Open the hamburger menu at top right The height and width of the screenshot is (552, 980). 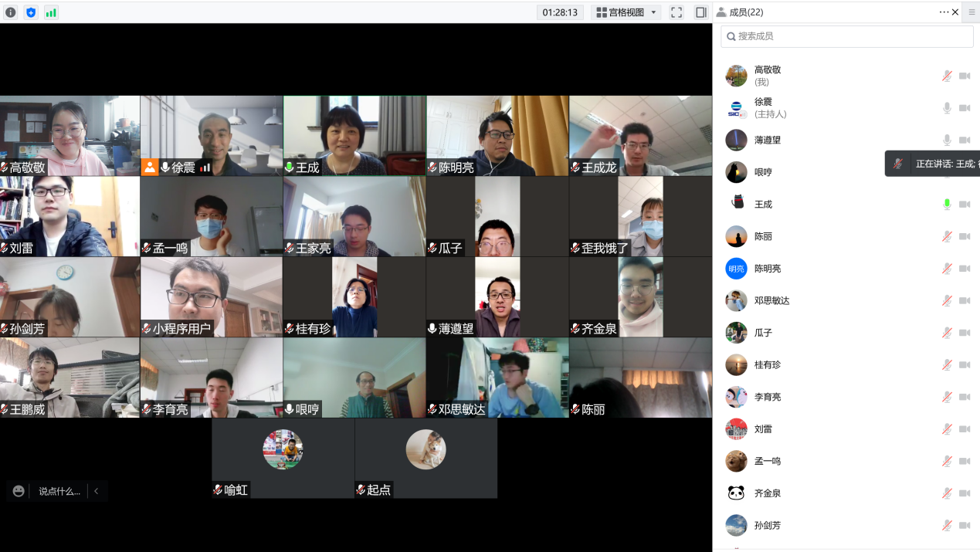972,12
